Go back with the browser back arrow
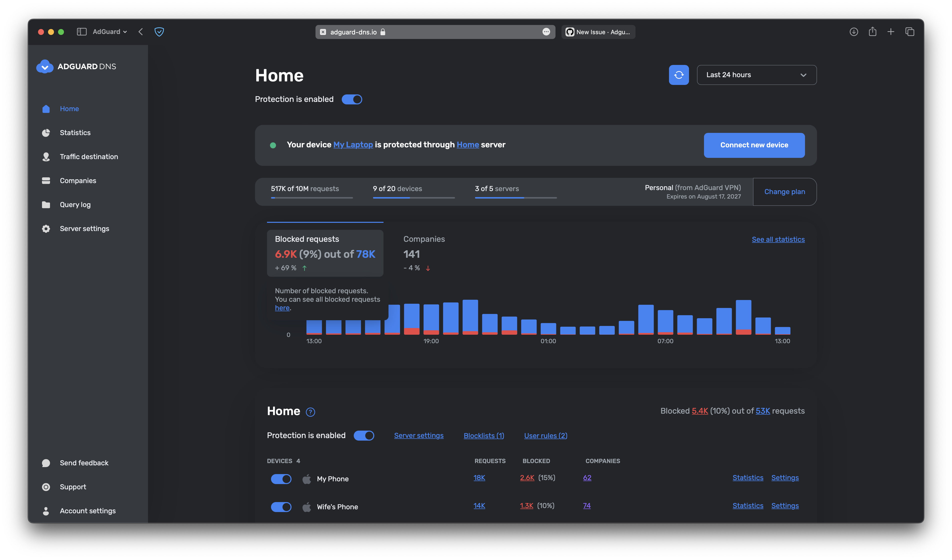This screenshot has height=560, width=952. 140,32
